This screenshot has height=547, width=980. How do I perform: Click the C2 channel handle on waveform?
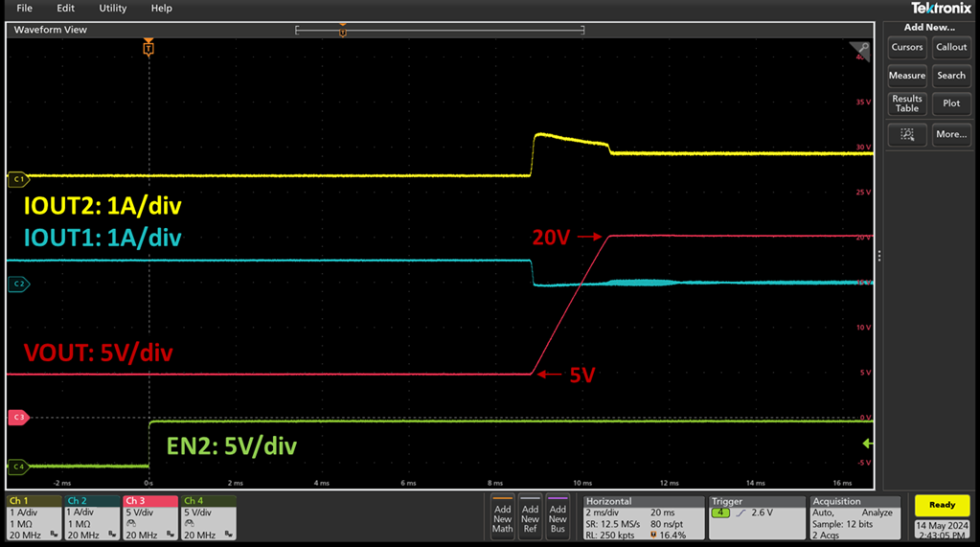tap(16, 284)
